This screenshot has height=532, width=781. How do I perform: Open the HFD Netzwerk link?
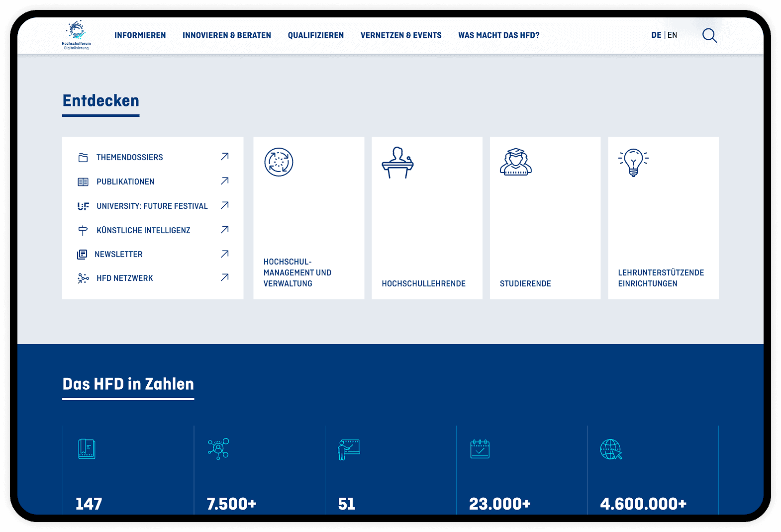tap(125, 278)
